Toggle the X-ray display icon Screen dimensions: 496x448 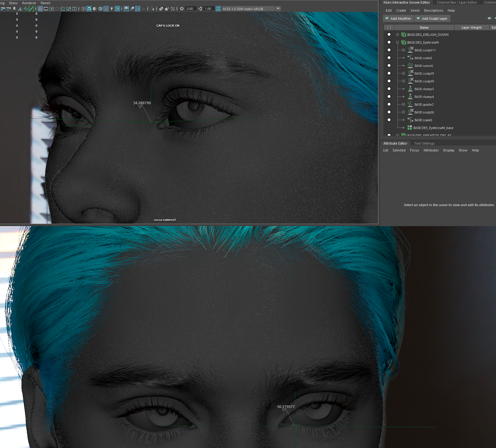161,9
